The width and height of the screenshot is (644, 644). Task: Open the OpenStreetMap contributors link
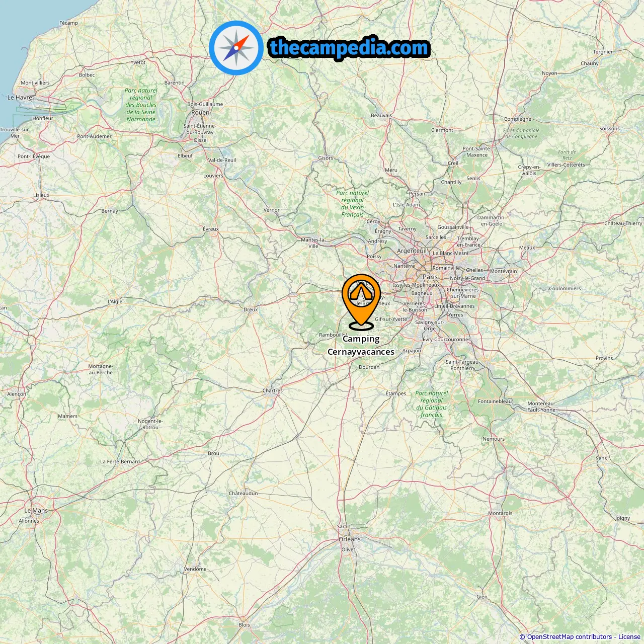click(x=569, y=636)
